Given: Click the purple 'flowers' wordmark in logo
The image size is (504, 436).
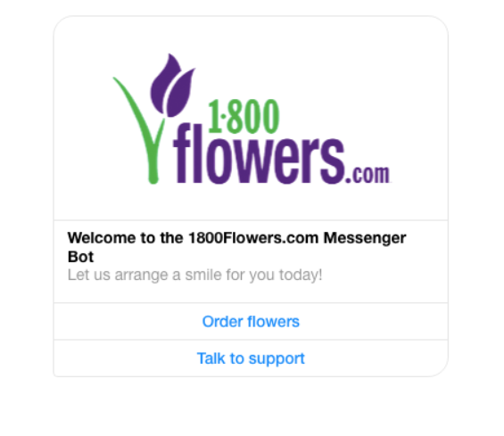Looking at the screenshot, I should coord(259,153).
